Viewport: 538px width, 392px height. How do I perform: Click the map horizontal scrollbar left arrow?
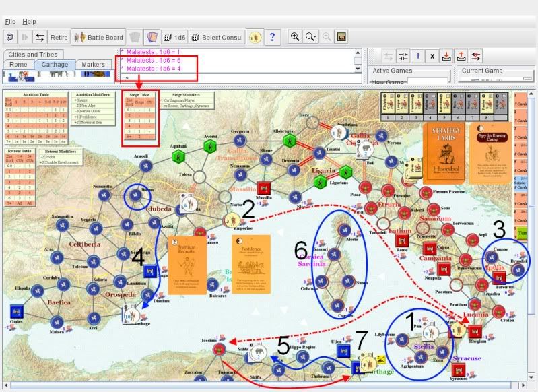(x=6, y=385)
